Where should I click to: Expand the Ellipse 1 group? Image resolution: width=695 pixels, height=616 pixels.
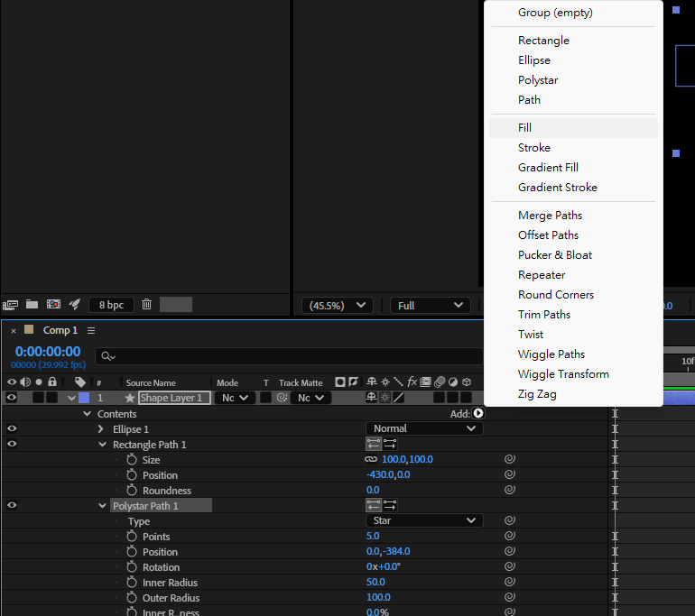(x=101, y=429)
